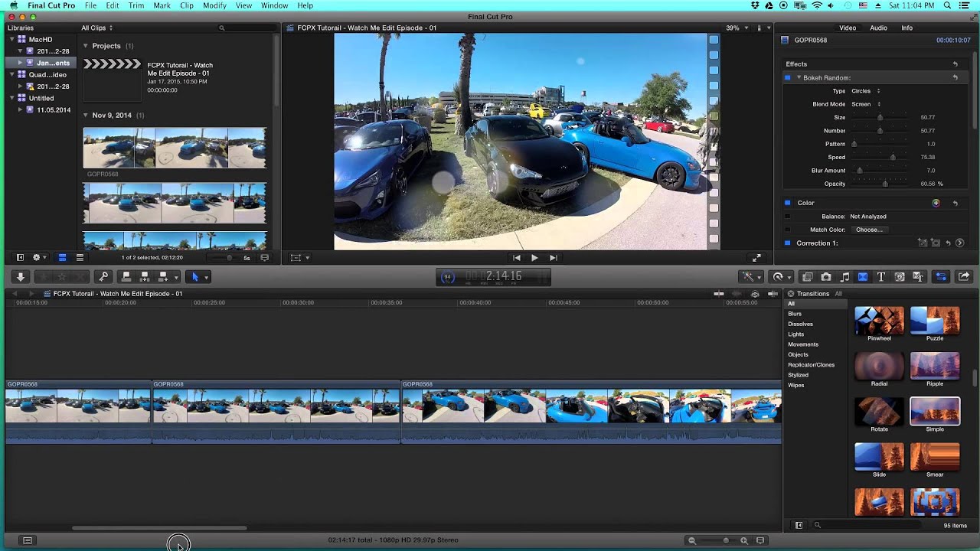Click the Append clip to storyline button
The height and width of the screenshot is (551, 980).
tap(163, 277)
